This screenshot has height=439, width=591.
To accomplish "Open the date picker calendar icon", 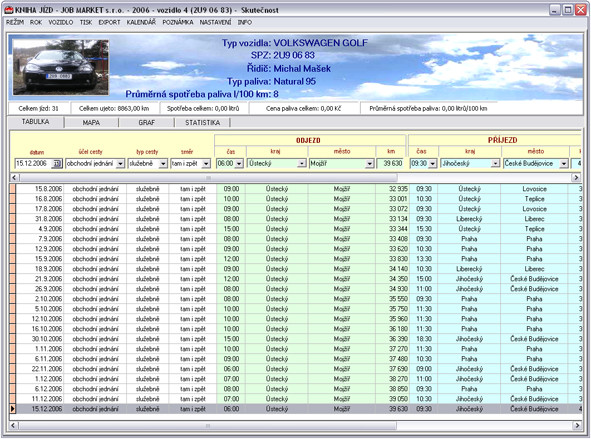I will click(x=57, y=164).
